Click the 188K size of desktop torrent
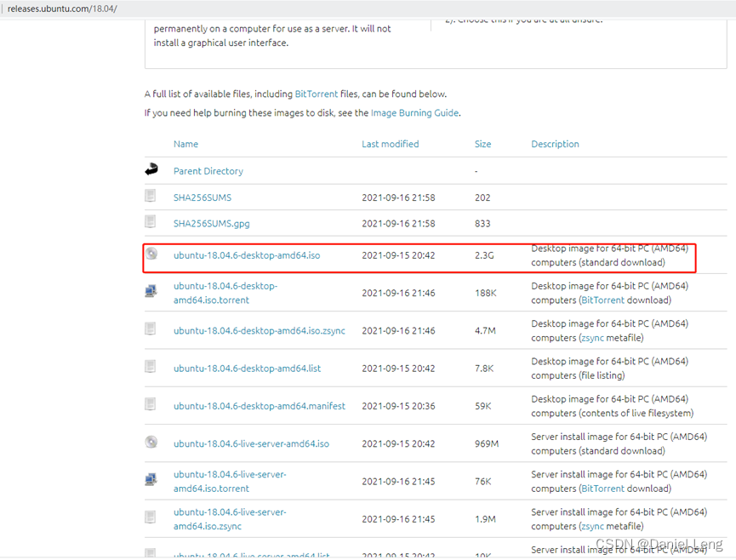This screenshot has height=560, width=736. [485, 293]
